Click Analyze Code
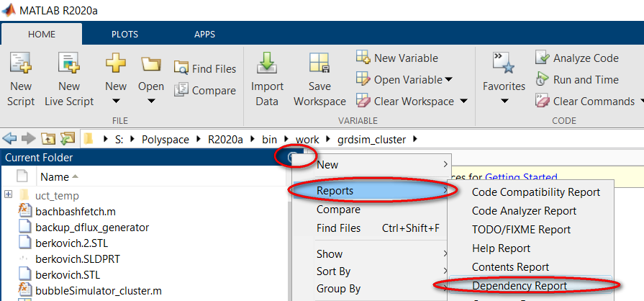 pyautogui.click(x=576, y=58)
